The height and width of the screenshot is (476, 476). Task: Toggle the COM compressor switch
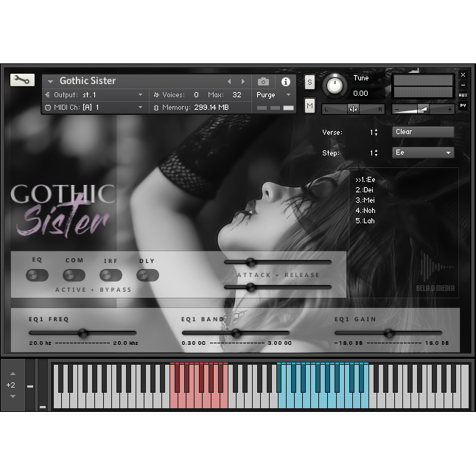pyautogui.click(x=74, y=275)
